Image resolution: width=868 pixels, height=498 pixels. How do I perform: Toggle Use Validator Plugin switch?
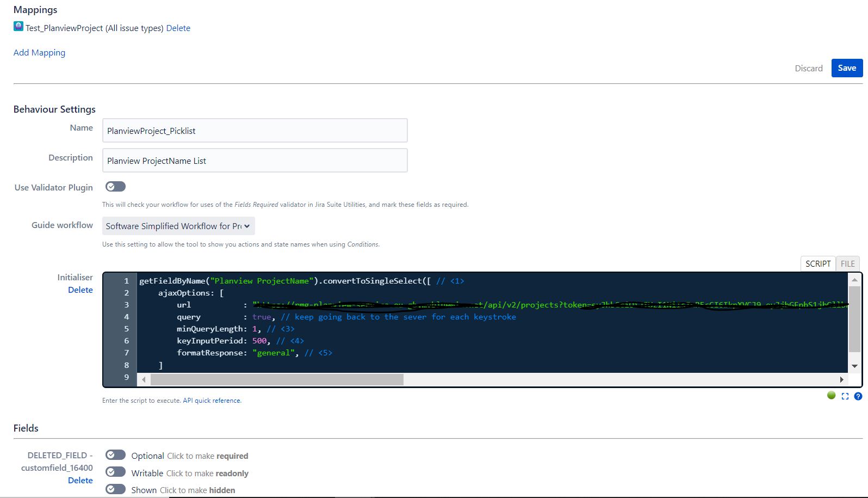coord(115,187)
